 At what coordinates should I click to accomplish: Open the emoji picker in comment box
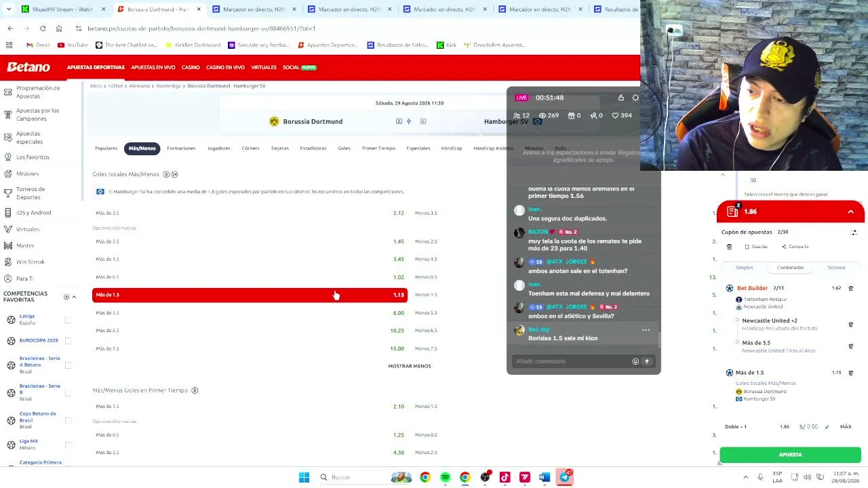click(x=635, y=361)
